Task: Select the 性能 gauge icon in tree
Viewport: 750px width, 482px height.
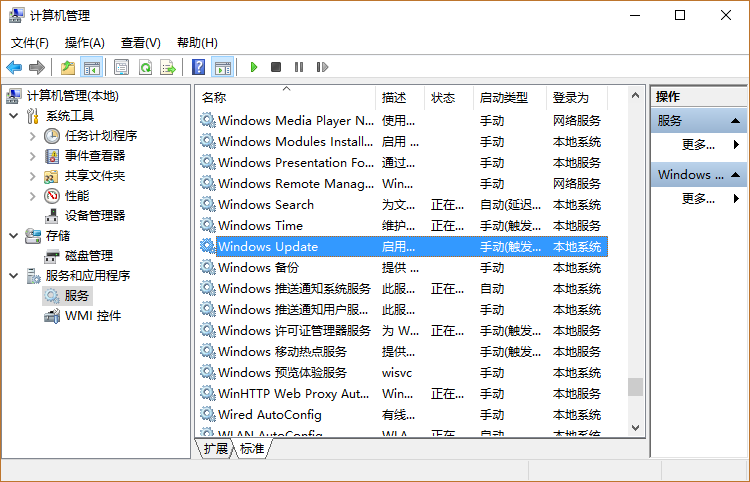Action: tap(52, 196)
